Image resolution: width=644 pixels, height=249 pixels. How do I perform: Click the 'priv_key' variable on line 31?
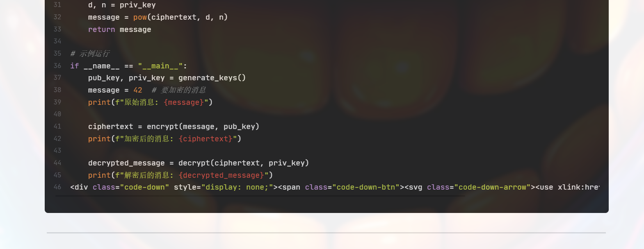pos(138,5)
